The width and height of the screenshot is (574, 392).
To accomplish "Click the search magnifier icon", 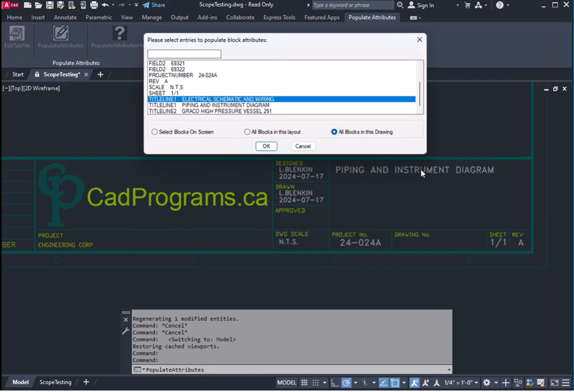I will coord(400,5).
